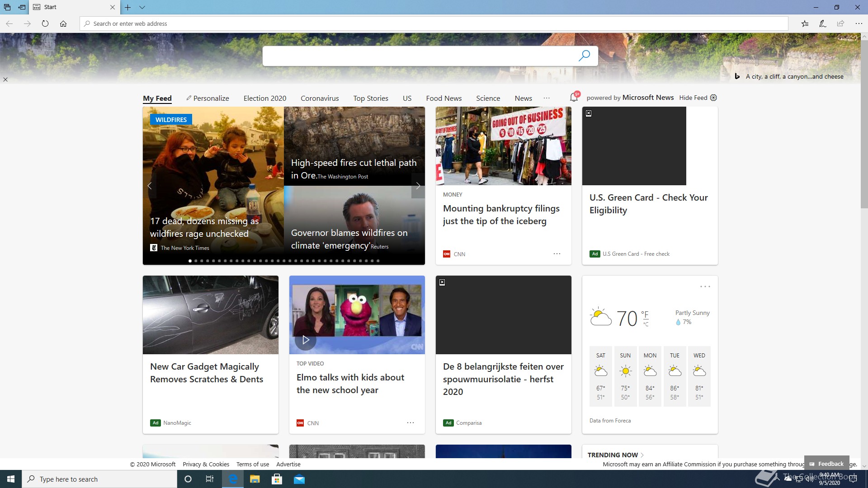Image resolution: width=868 pixels, height=488 pixels.
Task: Open Mounting bankruptcy filings article
Action: coord(501,215)
